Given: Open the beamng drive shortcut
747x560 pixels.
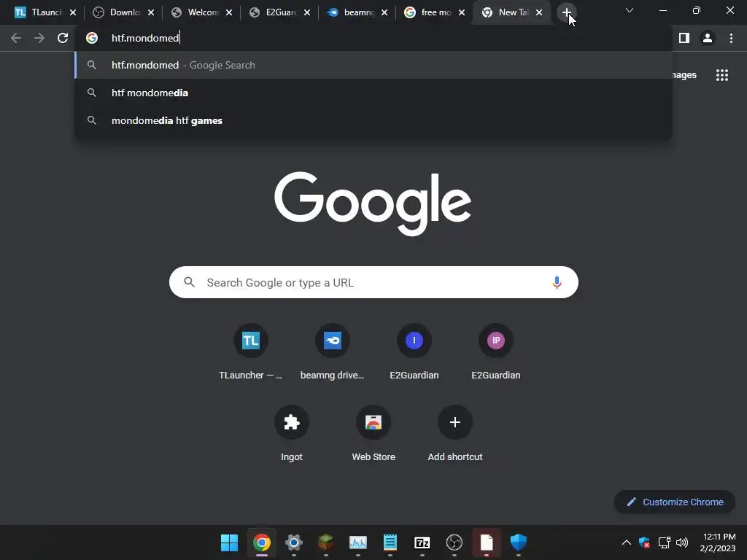Looking at the screenshot, I should tap(332, 351).
